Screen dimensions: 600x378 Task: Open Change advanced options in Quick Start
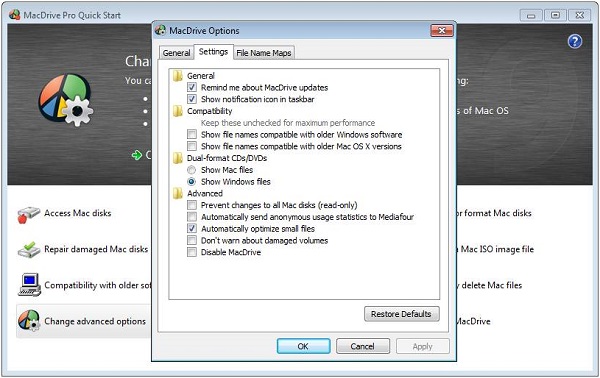[x=95, y=321]
